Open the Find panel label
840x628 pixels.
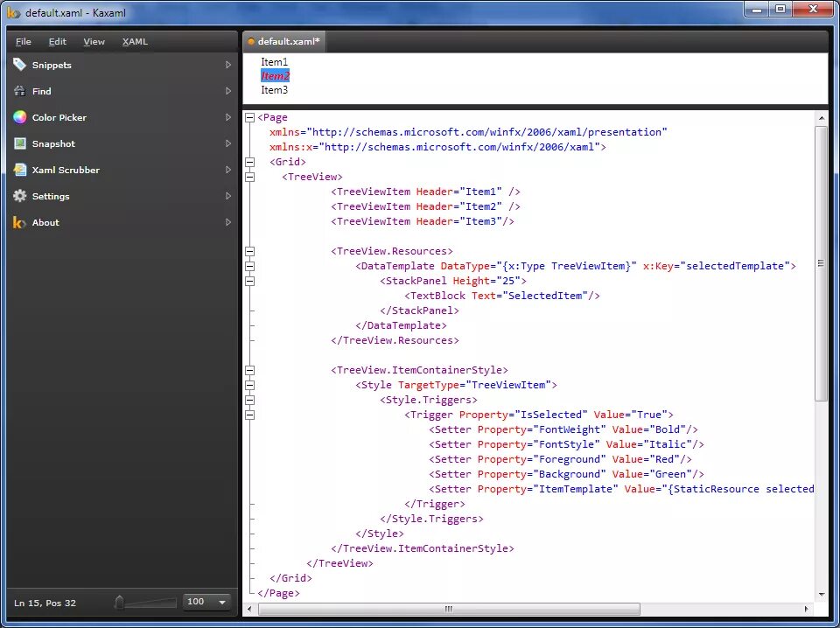click(41, 92)
